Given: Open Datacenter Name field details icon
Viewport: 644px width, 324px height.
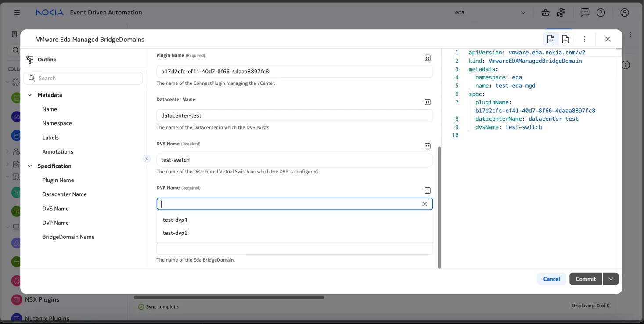Looking at the screenshot, I should coord(428,102).
